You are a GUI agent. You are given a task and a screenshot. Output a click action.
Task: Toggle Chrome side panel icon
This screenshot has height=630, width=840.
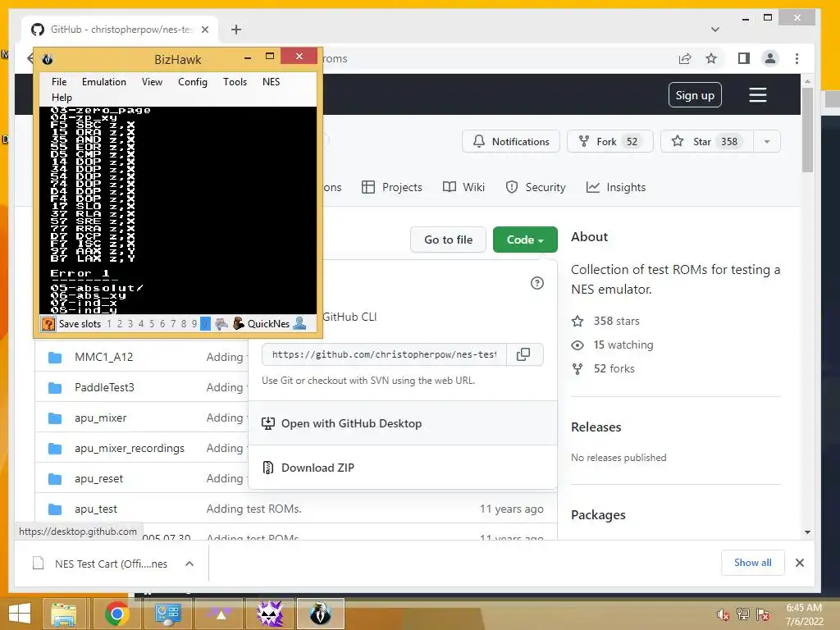743,58
